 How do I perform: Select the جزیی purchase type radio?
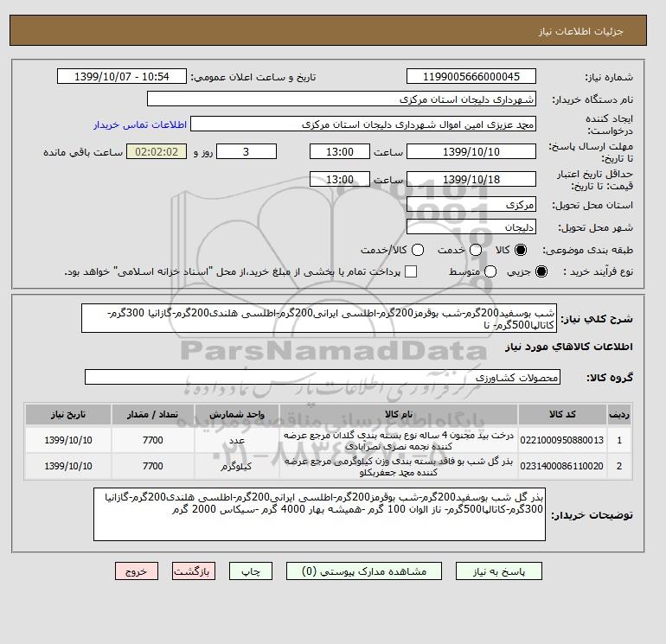tap(541, 271)
